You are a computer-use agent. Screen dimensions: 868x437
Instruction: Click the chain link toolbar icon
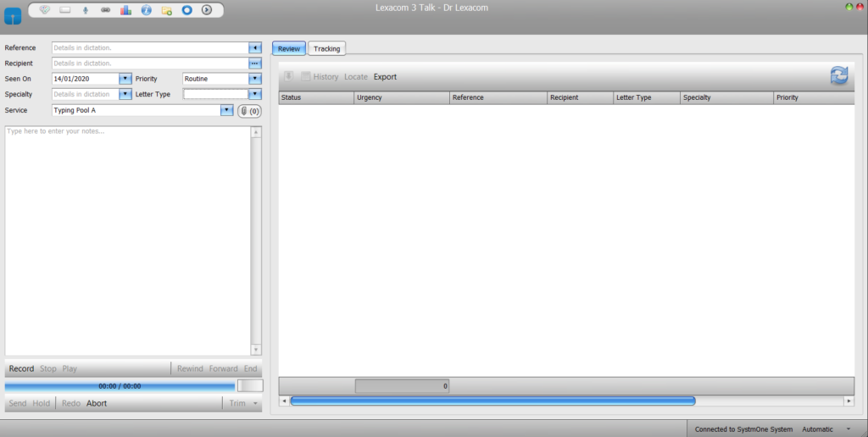(x=105, y=10)
